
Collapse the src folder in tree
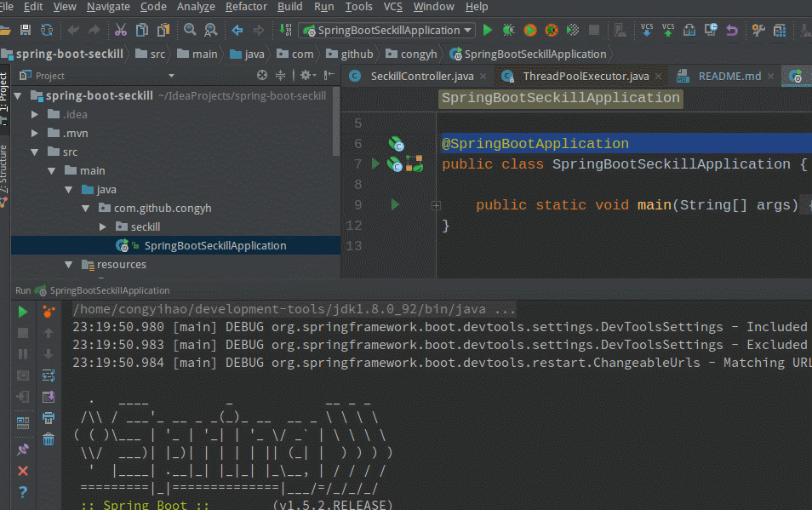click(35, 152)
